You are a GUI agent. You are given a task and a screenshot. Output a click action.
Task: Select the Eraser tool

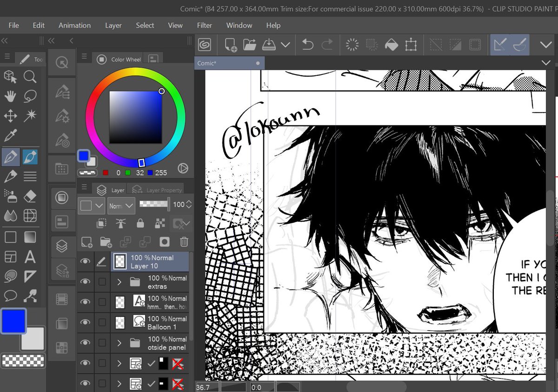click(x=30, y=196)
